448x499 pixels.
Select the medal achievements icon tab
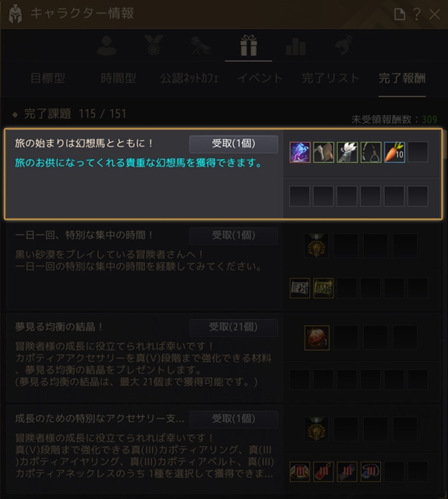(x=153, y=45)
